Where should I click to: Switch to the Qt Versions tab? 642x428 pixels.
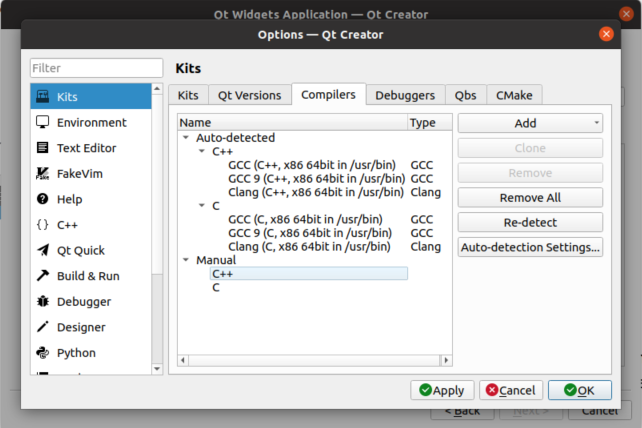[x=249, y=95]
